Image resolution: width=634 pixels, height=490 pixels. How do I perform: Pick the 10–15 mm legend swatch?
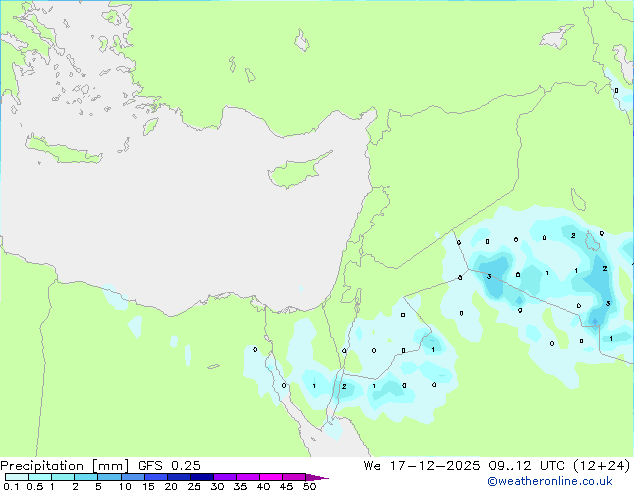[x=132, y=477]
